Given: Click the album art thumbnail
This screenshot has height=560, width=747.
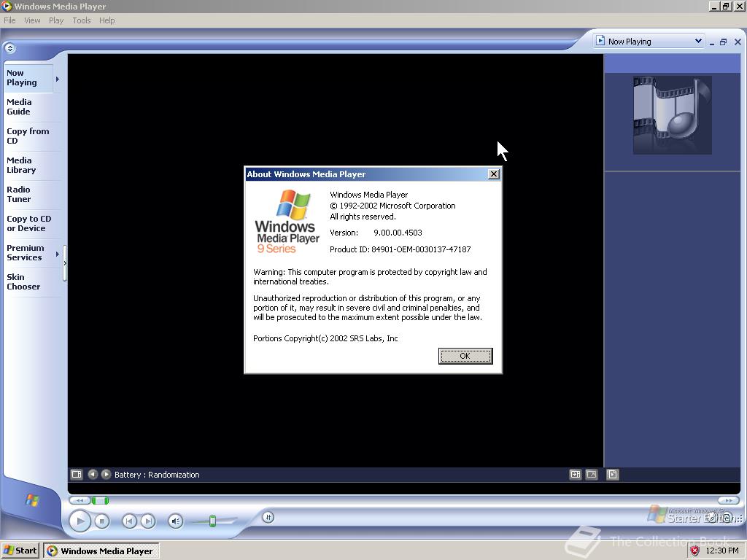Looking at the screenshot, I should (672, 115).
